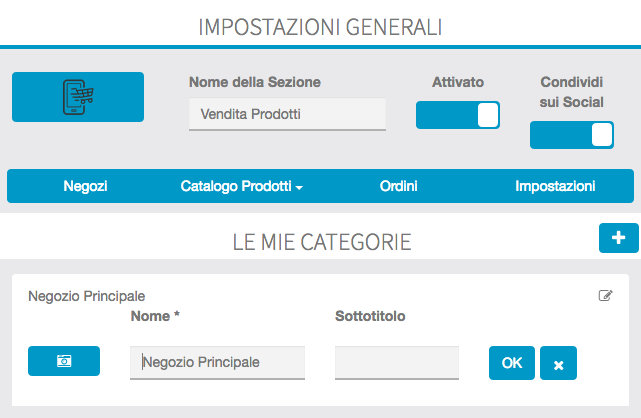Click the edit pencil icon for Negozio Principale
The height and width of the screenshot is (418, 641).
pyautogui.click(x=605, y=295)
